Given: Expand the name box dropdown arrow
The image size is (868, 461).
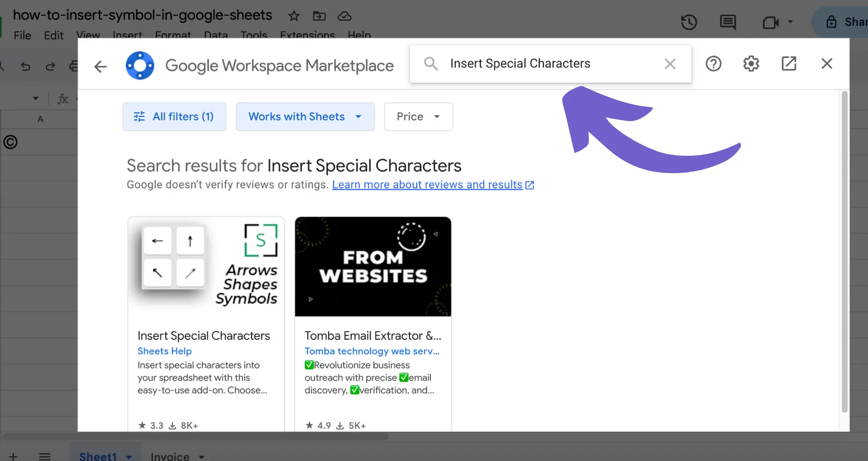Looking at the screenshot, I should [x=36, y=98].
